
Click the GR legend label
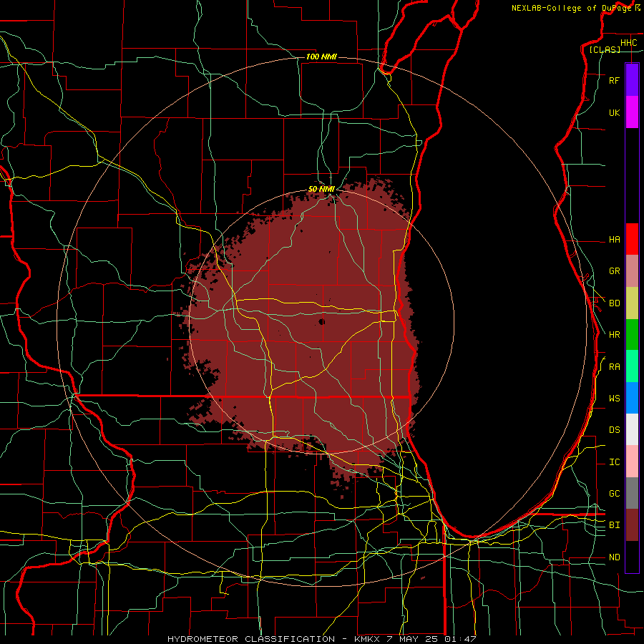[615, 271]
